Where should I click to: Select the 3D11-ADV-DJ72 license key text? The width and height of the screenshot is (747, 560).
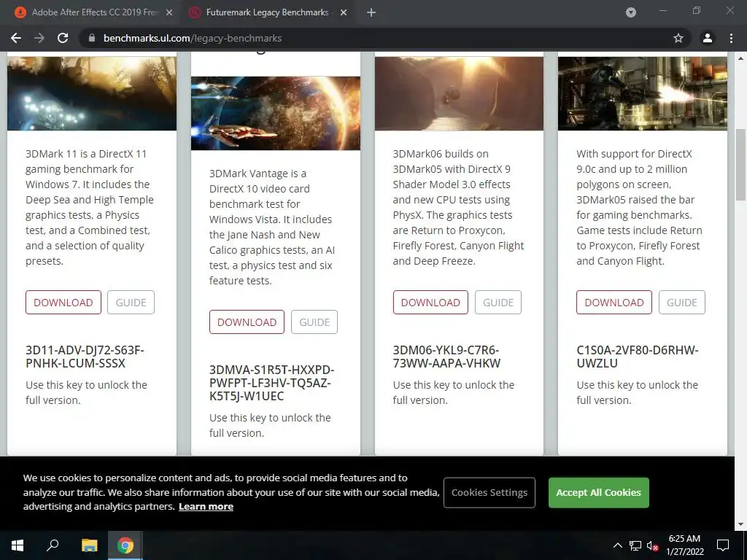click(85, 357)
